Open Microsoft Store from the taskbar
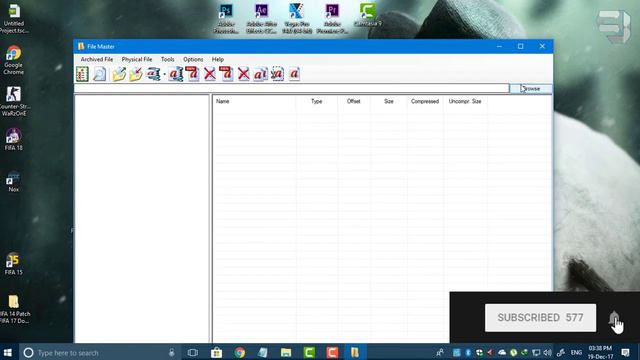 (216, 352)
